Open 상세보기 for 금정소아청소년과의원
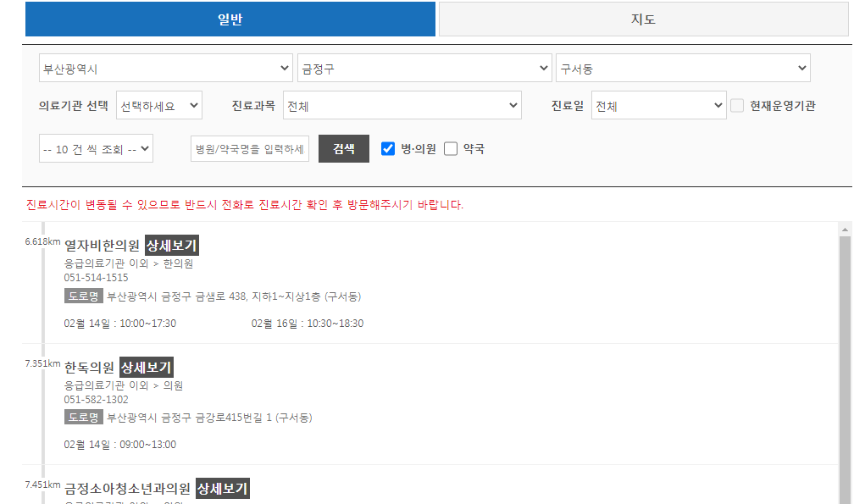Screen dimensions: 865x504 222,489
